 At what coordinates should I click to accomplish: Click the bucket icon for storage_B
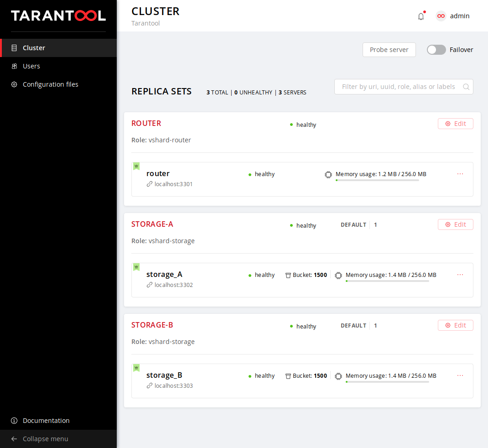288,376
